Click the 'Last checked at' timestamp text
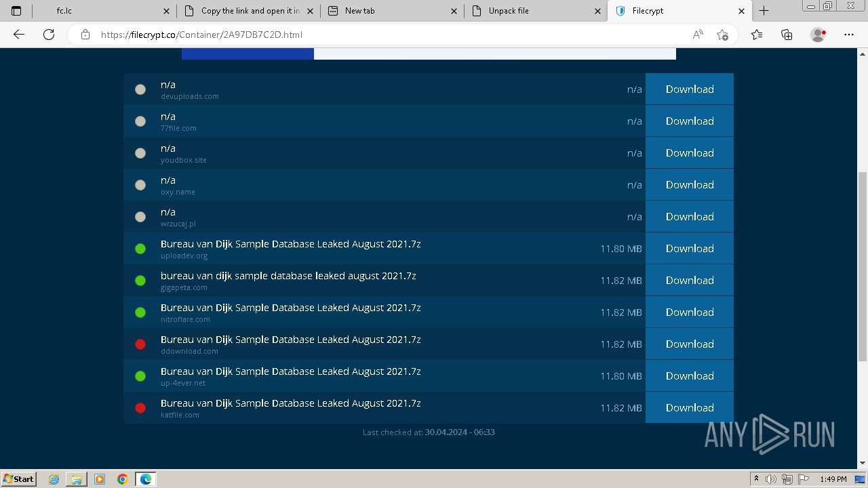Image resolution: width=868 pixels, height=488 pixels. (429, 432)
